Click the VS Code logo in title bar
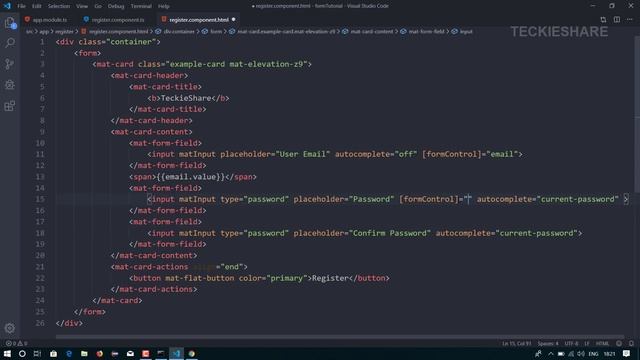 click(x=7, y=6)
